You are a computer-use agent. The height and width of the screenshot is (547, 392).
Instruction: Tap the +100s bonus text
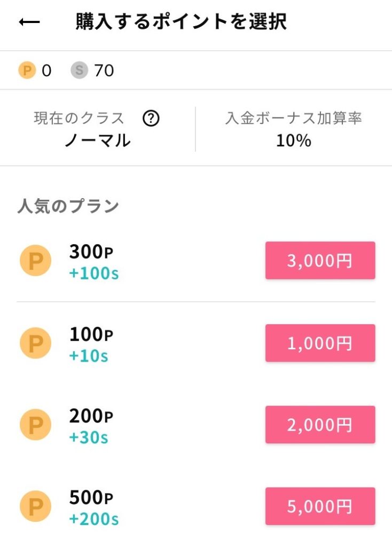point(94,273)
